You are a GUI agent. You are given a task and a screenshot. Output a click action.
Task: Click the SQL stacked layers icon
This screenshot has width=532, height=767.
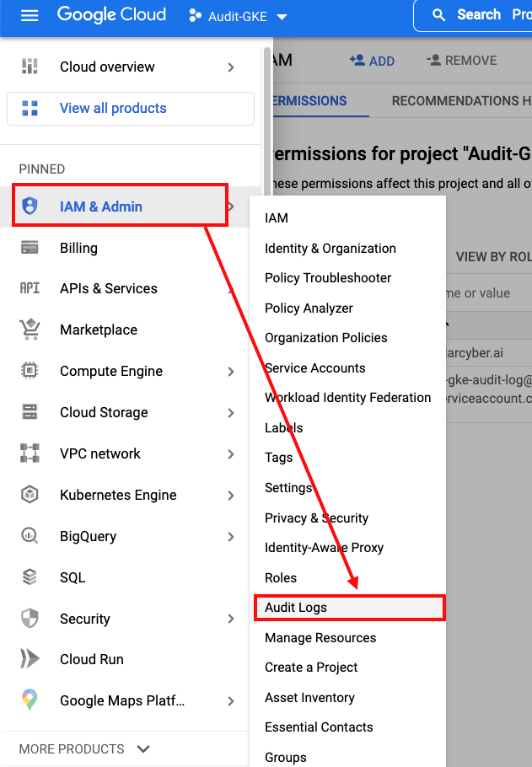[x=30, y=577]
